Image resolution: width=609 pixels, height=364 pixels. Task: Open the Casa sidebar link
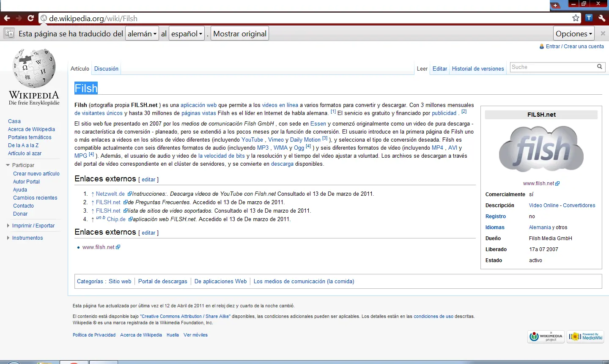14,121
